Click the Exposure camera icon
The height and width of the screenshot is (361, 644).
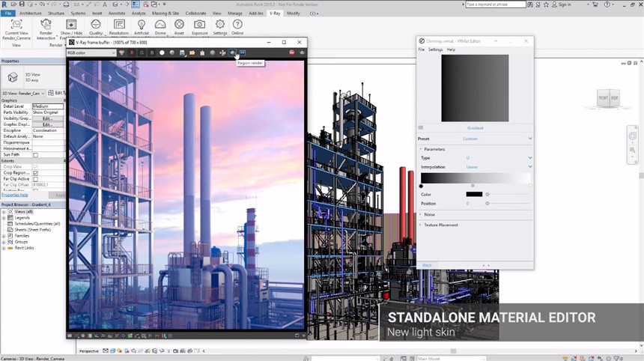pos(199,25)
